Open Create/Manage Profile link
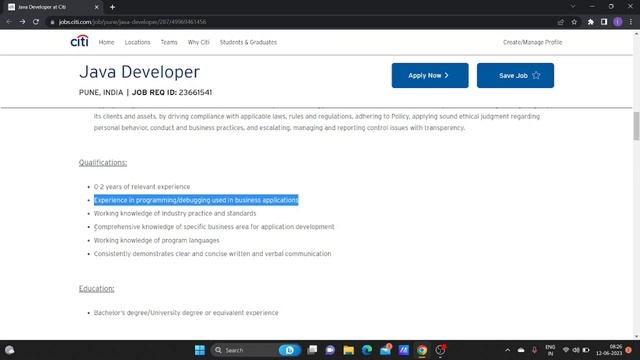This screenshot has height=360, width=640. click(x=532, y=42)
